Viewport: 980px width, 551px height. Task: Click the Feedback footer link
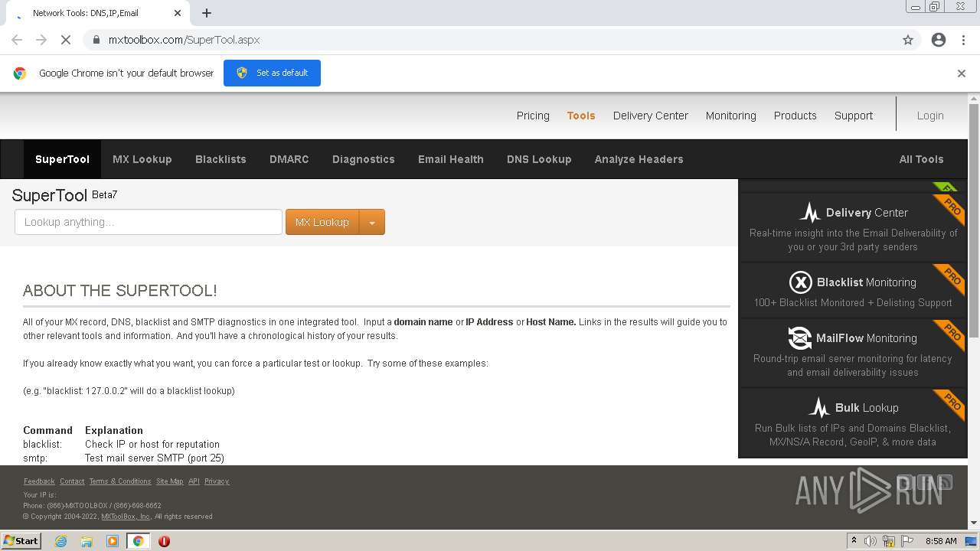[x=39, y=481]
